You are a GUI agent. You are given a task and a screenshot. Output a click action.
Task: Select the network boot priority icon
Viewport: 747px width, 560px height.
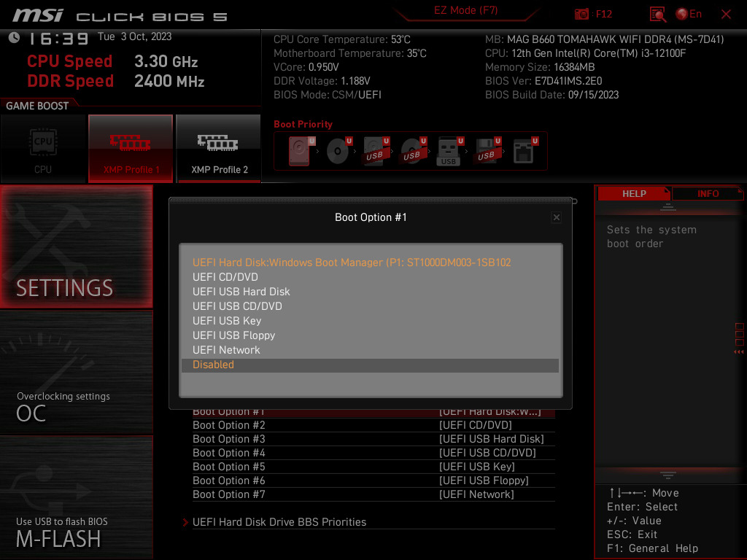coord(525,151)
